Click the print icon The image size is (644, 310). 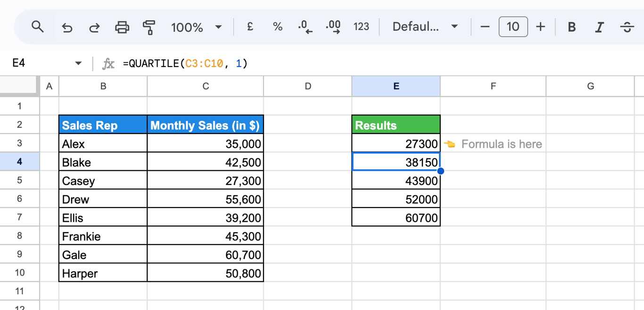click(122, 27)
